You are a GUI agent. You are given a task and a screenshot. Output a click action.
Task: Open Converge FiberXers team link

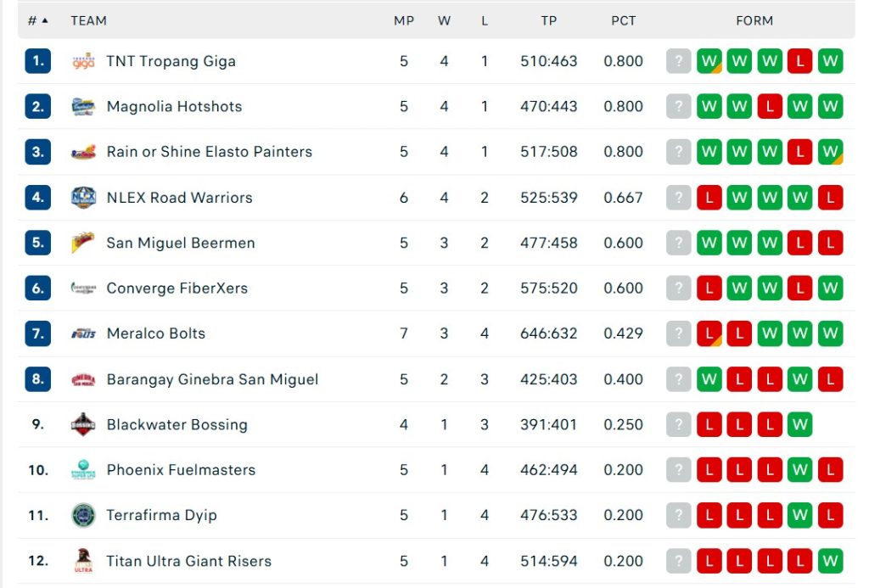tap(177, 288)
